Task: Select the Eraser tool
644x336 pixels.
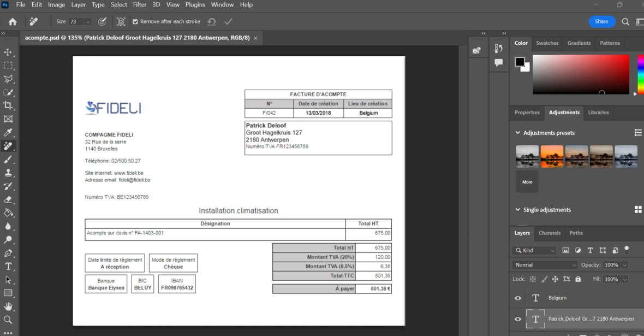Action: pos(8,199)
